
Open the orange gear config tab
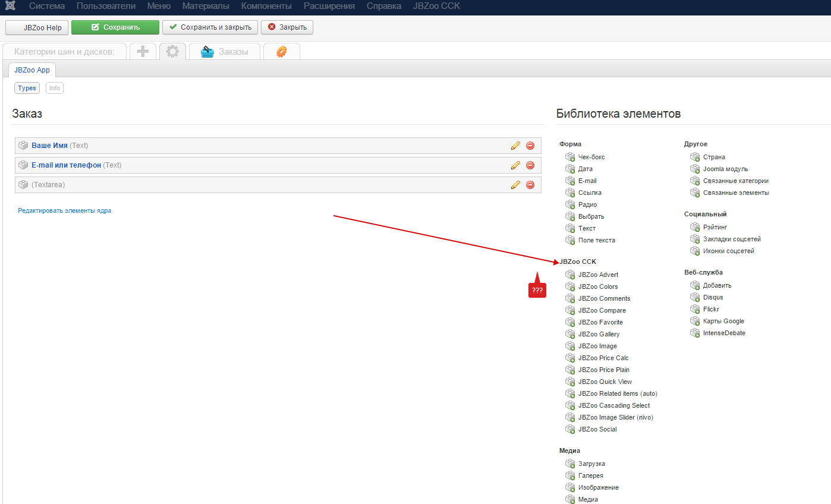click(282, 52)
